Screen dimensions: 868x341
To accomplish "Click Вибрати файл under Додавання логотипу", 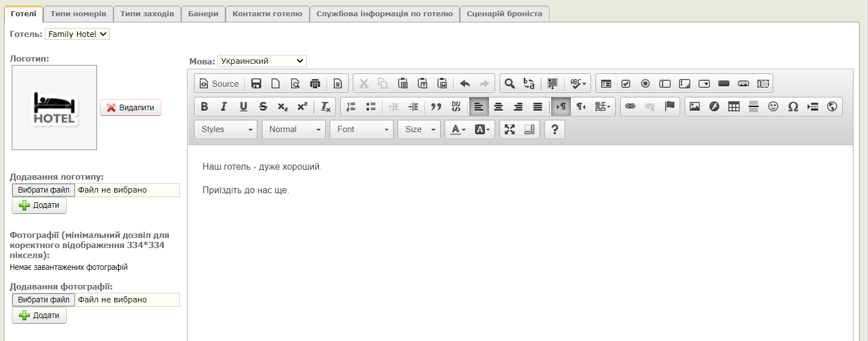I will [44, 190].
